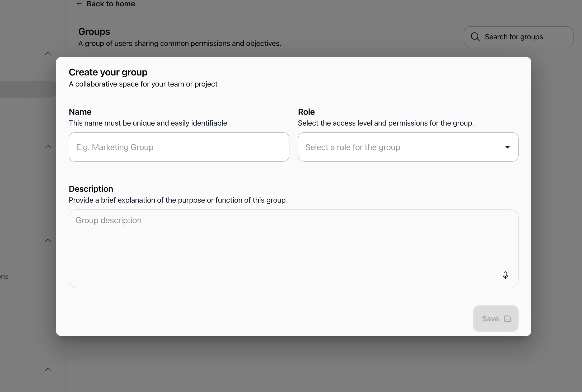
Task: Click the 'Create your group' heading
Action: [x=108, y=72]
